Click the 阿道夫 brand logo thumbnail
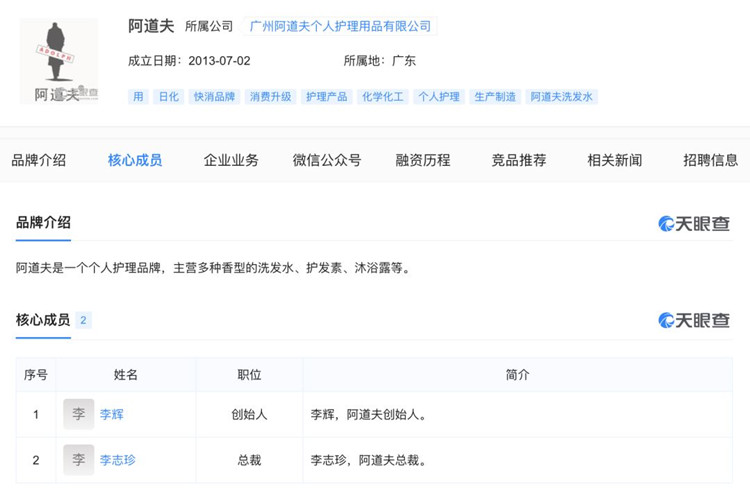The height and width of the screenshot is (497, 750). [59, 61]
